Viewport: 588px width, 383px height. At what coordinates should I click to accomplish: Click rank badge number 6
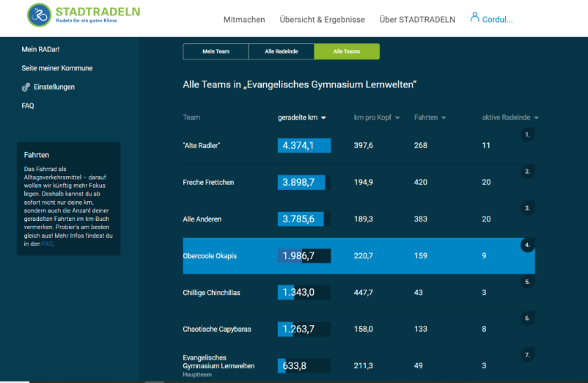click(x=527, y=318)
